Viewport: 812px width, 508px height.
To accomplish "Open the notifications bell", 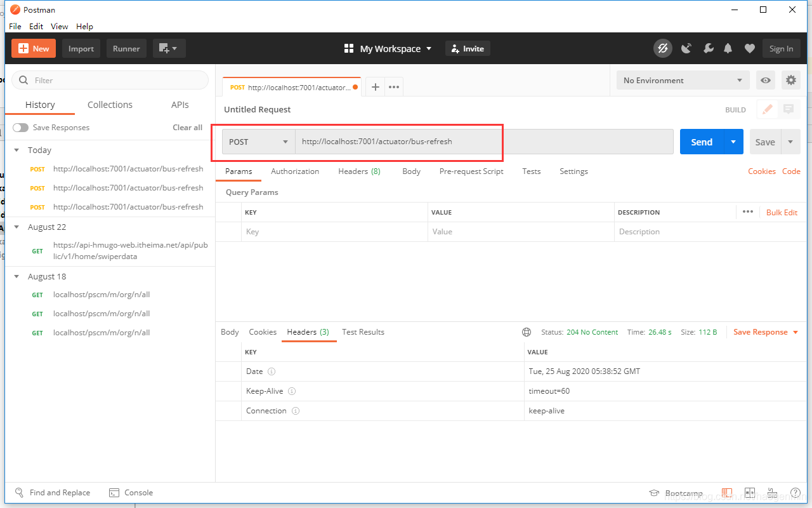I will pos(728,48).
